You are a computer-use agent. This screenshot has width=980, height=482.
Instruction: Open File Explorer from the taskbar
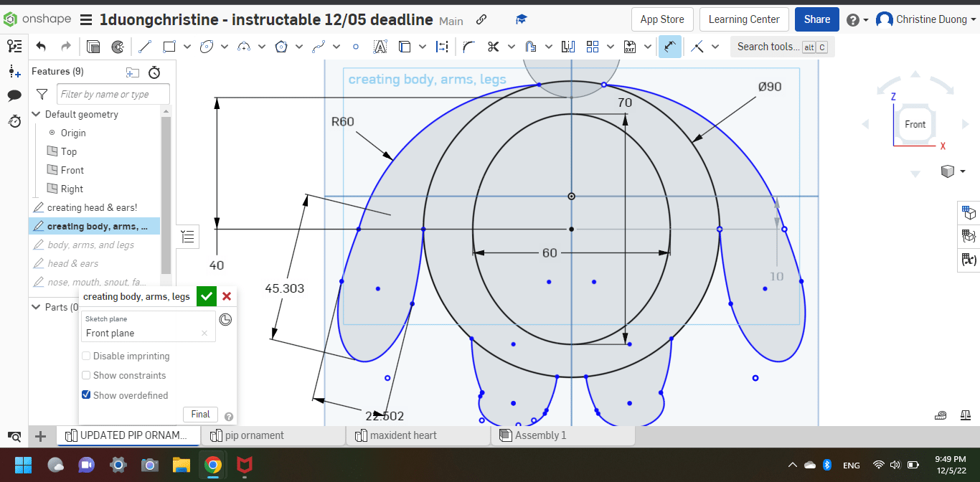tap(181, 464)
